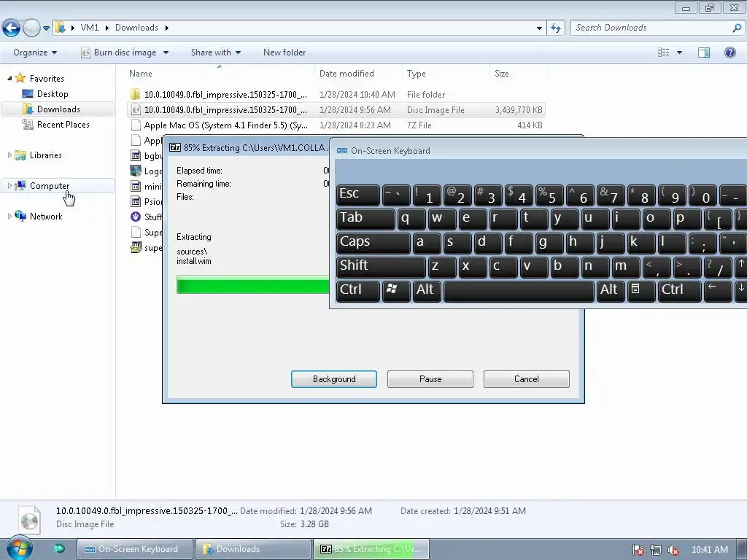Click the folder icon of the extracted folder
The height and width of the screenshot is (560, 747).
136,94
